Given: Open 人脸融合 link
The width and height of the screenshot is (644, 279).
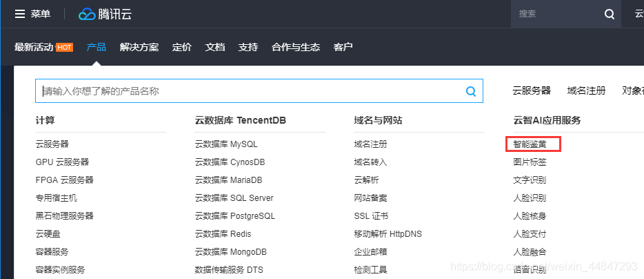Looking at the screenshot, I should (530, 251).
